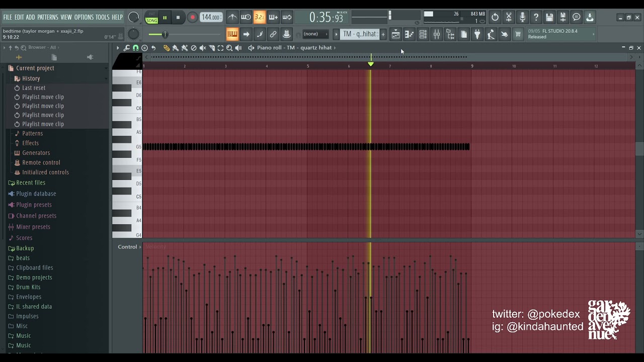
Task: Click the playhead marker on the timeline
Action: pos(371,64)
